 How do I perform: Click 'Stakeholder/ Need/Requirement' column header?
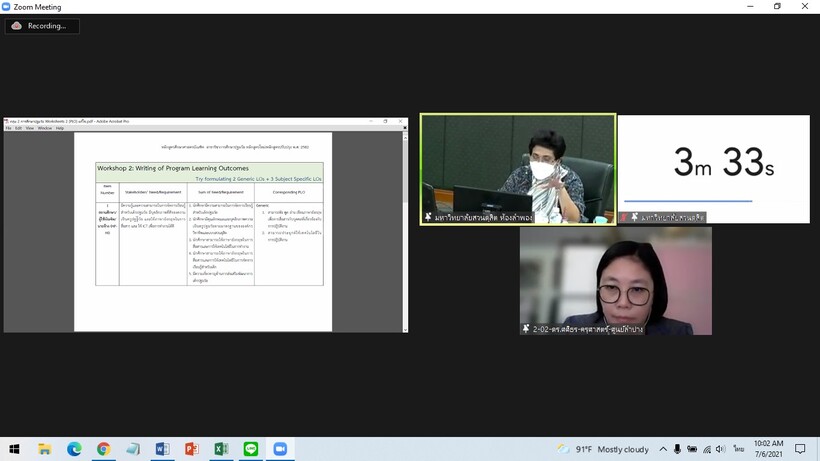[153, 192]
